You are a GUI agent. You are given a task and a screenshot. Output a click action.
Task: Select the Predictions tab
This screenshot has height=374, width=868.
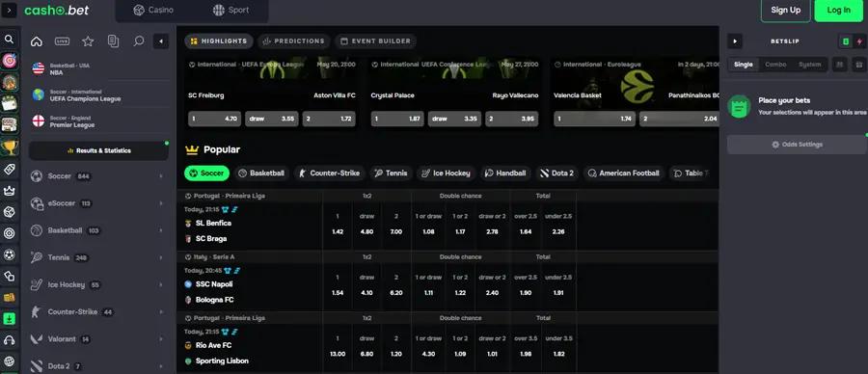click(294, 41)
